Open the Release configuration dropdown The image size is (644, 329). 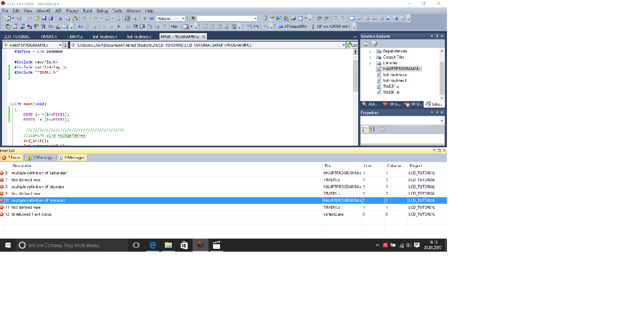(x=183, y=18)
